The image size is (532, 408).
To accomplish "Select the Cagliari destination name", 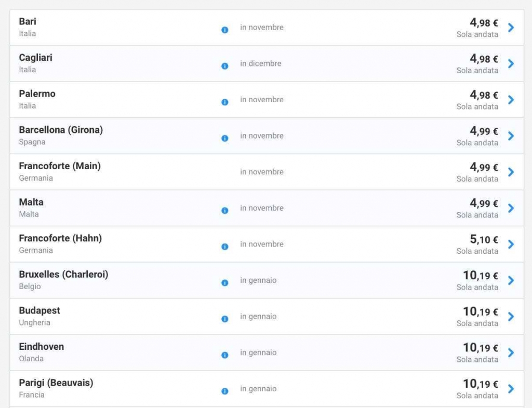I will click(35, 58).
